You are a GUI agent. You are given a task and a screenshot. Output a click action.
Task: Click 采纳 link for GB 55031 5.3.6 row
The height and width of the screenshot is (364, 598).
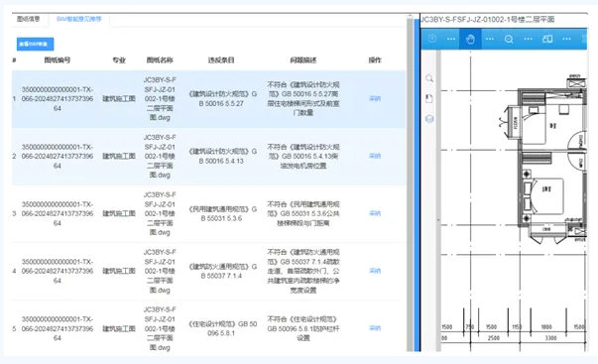coord(375,213)
